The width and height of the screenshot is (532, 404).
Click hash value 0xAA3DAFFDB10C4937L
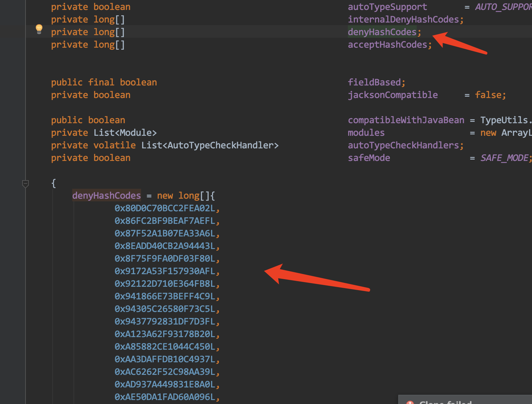(x=165, y=359)
